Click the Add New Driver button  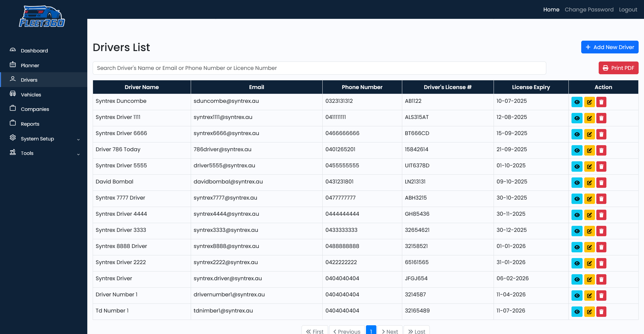click(609, 47)
